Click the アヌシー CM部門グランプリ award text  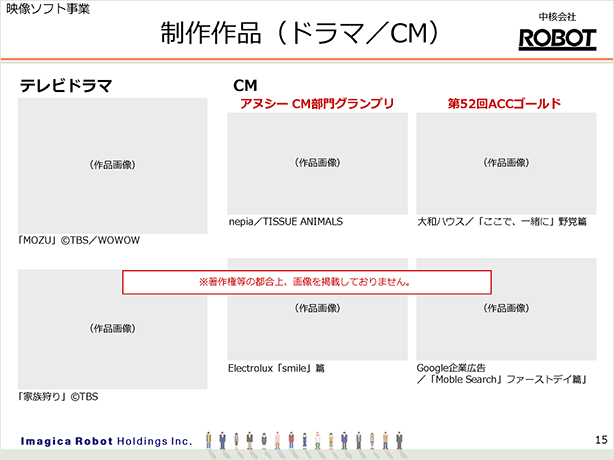click(316, 104)
